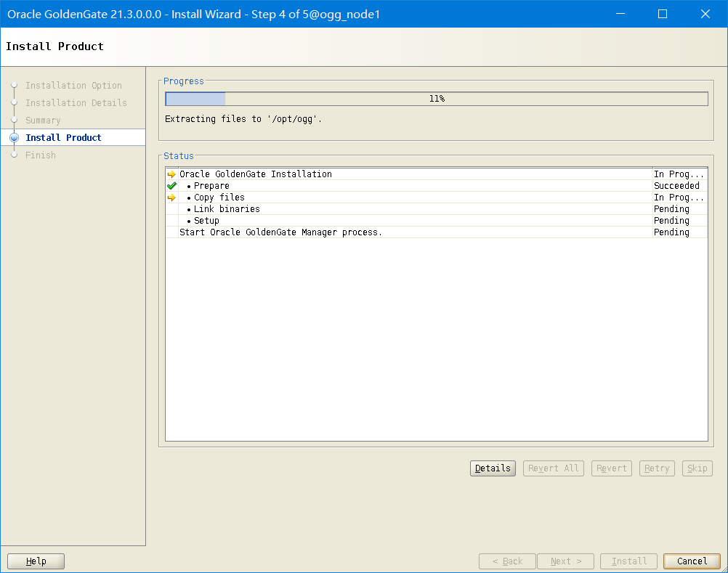Click the Retry button
The image size is (728, 573).
tap(657, 468)
